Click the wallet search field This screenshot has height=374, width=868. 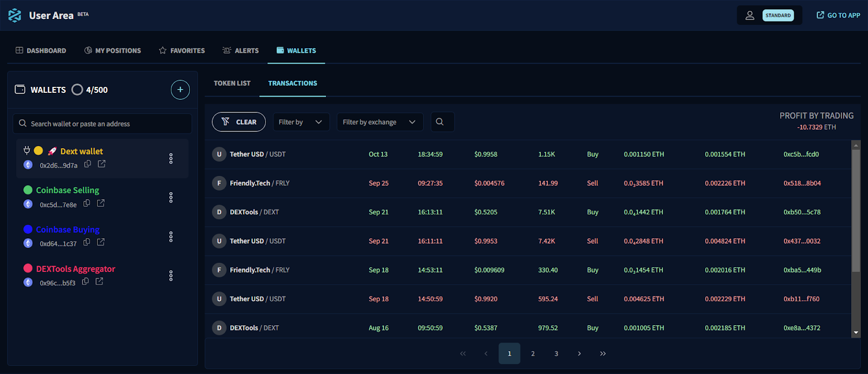click(102, 124)
